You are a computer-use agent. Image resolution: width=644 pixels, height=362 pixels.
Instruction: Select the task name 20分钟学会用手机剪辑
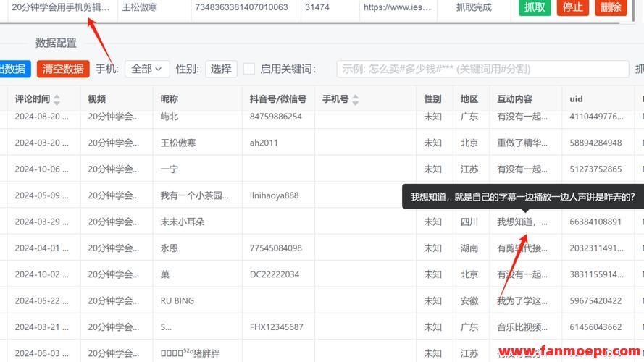coord(60,7)
